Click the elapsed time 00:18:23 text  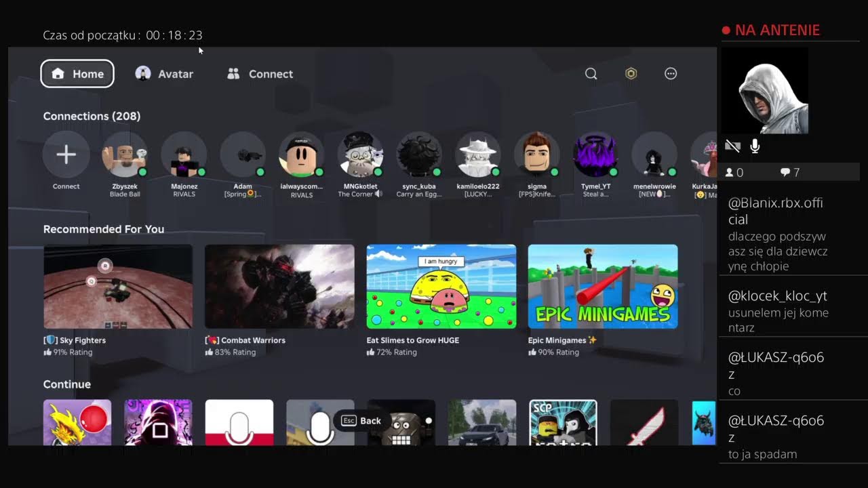(174, 35)
